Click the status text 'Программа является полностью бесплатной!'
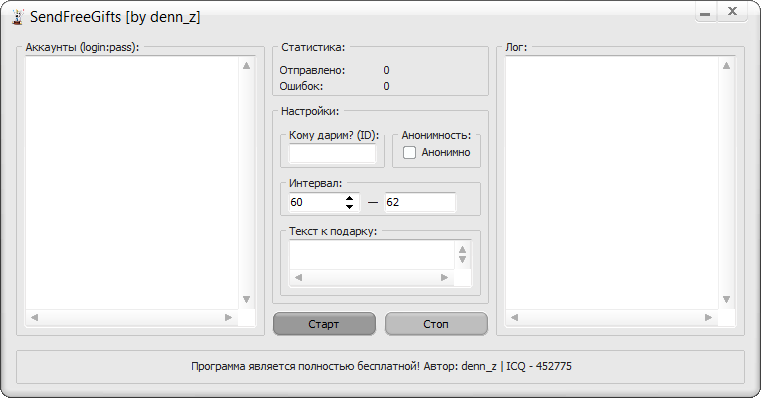The image size is (761, 398). [x=306, y=366]
